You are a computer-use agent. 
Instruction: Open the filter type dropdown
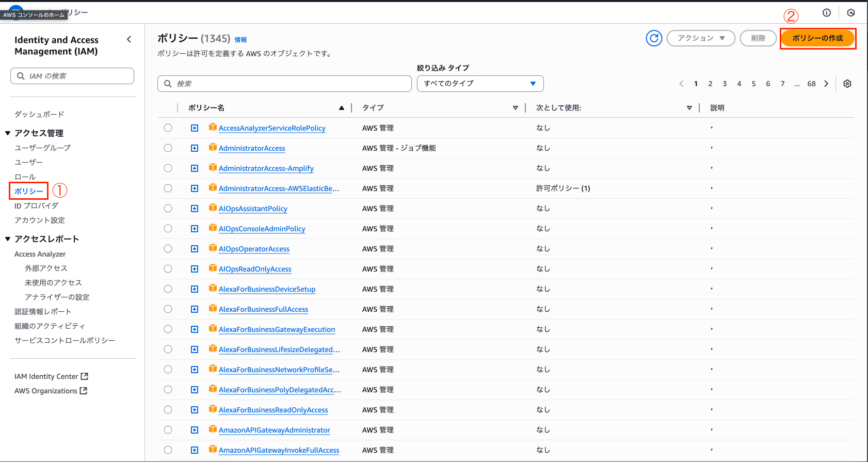(x=480, y=84)
